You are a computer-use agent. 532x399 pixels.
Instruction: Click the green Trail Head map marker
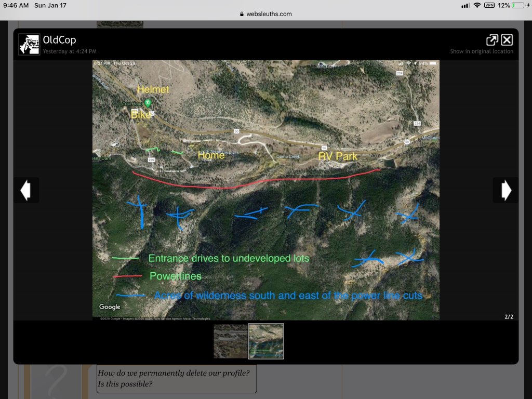pyautogui.click(x=148, y=103)
